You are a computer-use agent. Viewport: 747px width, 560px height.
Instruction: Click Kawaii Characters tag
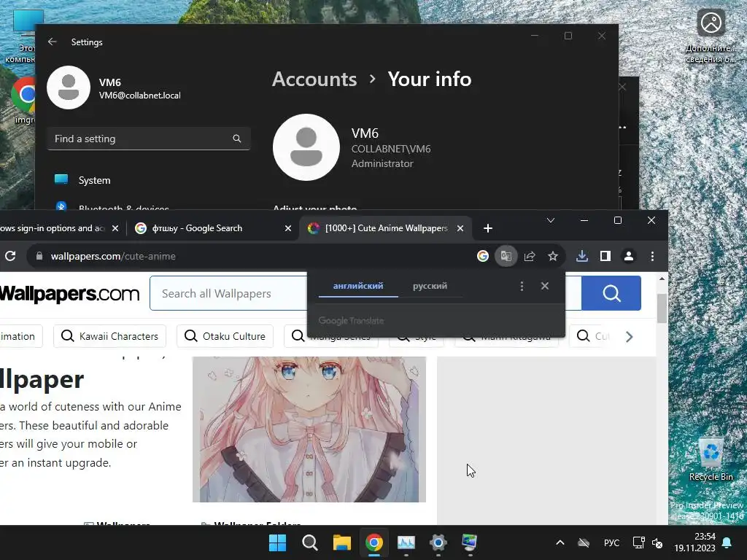pyautogui.click(x=109, y=336)
